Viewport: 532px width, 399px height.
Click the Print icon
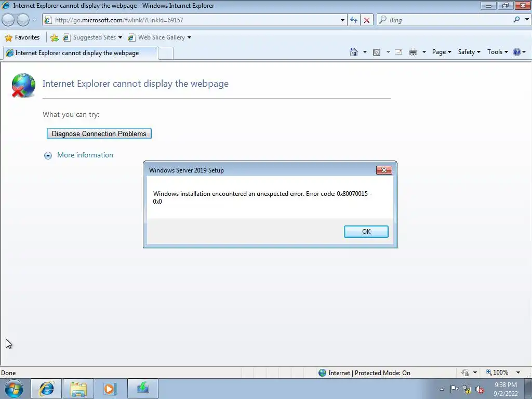coord(413,52)
